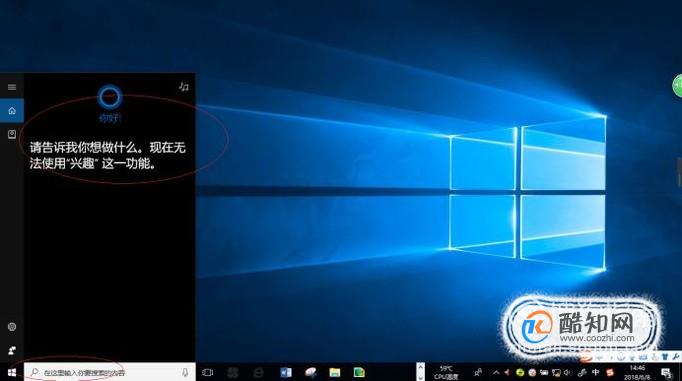Viewport: 682px width, 381px height.
Task: Expand the CPU temperature toolbar arrows
Action: coord(420,372)
